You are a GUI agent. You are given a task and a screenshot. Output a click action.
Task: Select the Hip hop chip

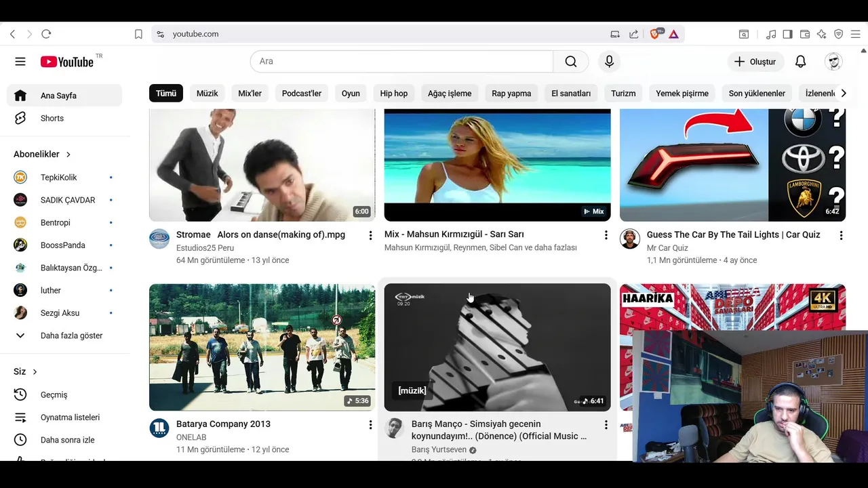(394, 94)
